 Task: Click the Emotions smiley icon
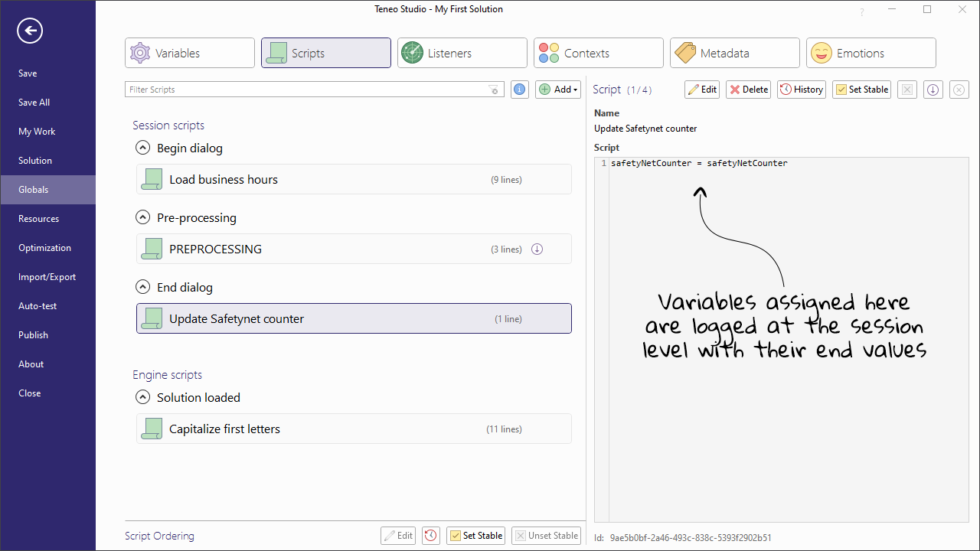coord(821,52)
